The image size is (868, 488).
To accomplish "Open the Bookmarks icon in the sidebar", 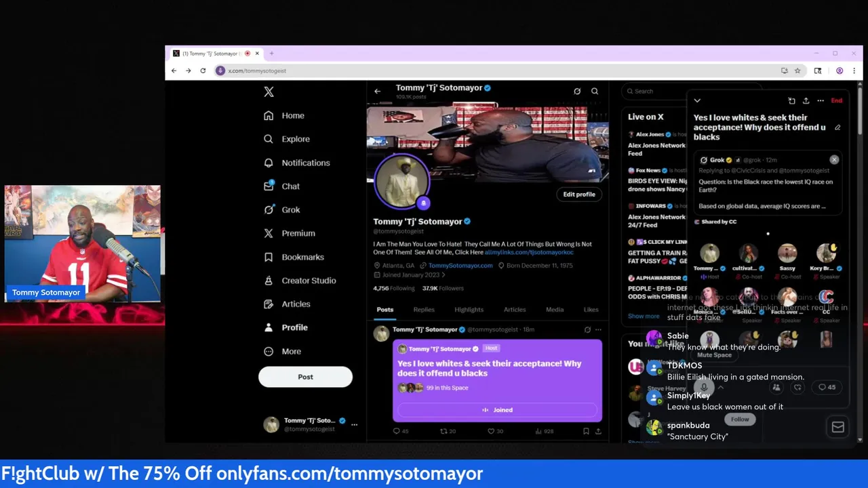I will click(x=269, y=257).
